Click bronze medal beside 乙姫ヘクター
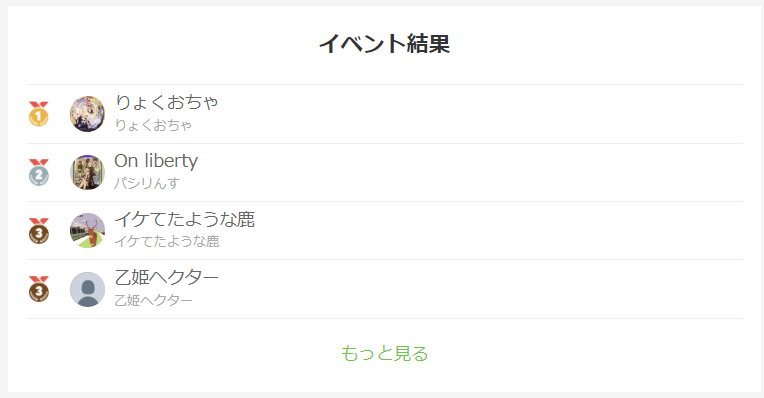764x398 pixels. click(x=38, y=289)
